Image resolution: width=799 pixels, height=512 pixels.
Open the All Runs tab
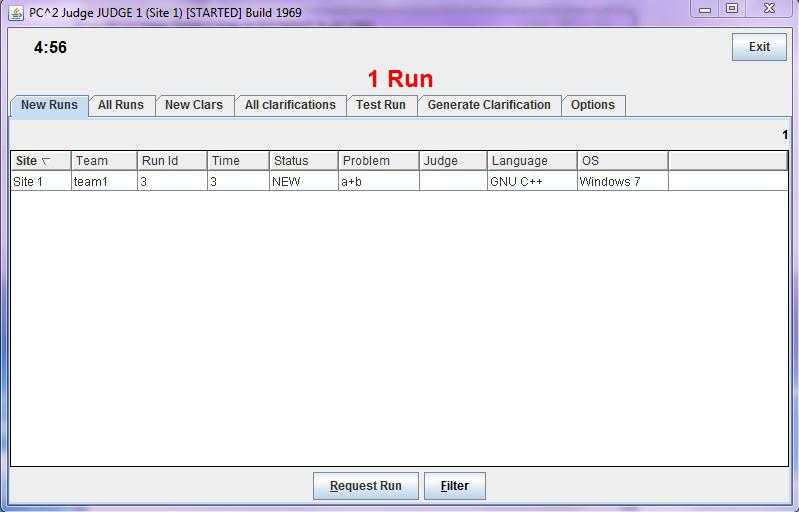coord(121,105)
